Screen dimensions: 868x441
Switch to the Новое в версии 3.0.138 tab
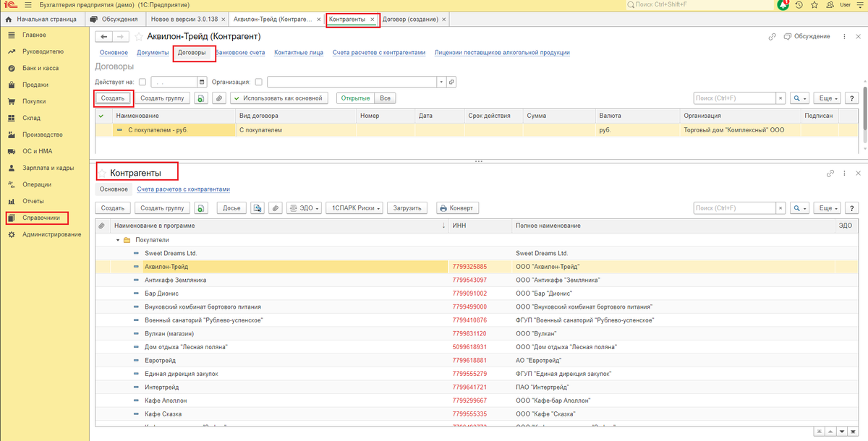[x=186, y=19]
